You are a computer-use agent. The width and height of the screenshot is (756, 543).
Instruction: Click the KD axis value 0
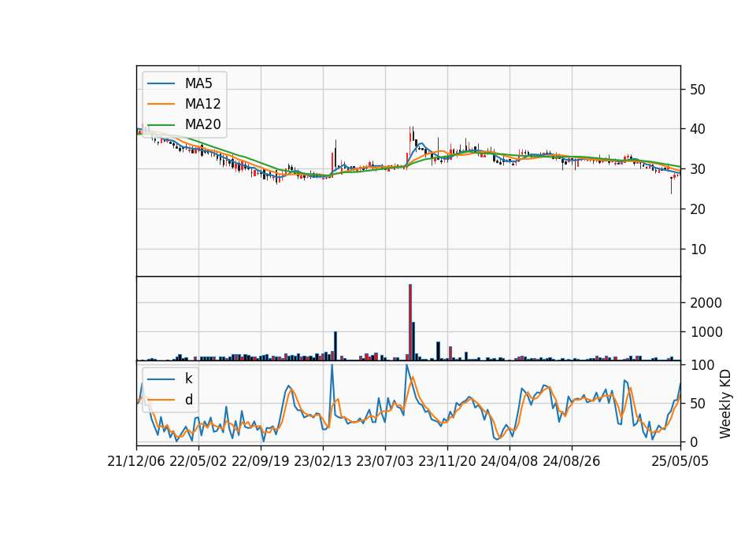coord(694,441)
